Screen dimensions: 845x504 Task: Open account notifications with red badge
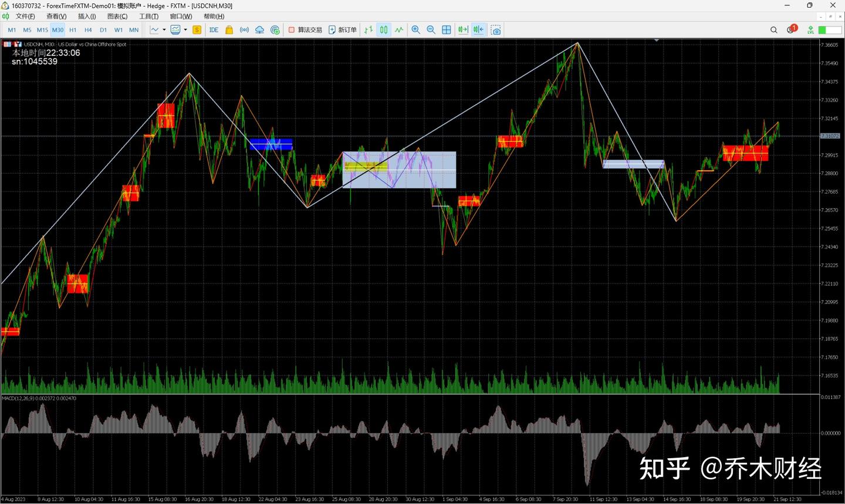(792, 29)
